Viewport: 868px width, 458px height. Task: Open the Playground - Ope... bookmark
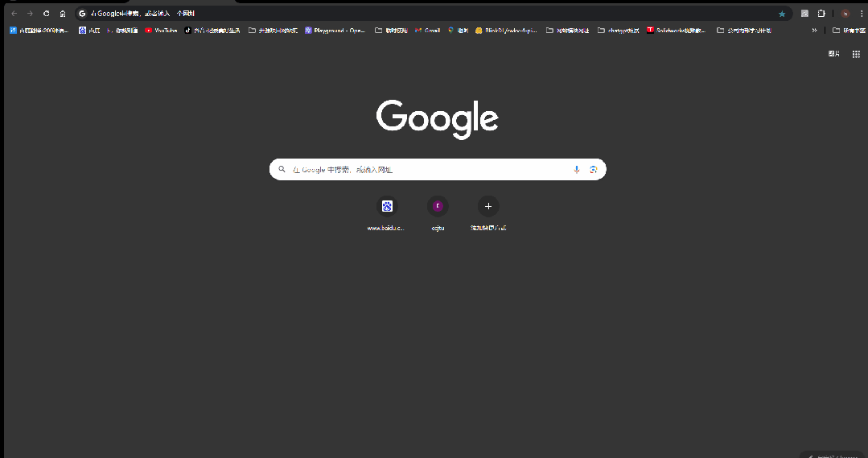click(335, 31)
